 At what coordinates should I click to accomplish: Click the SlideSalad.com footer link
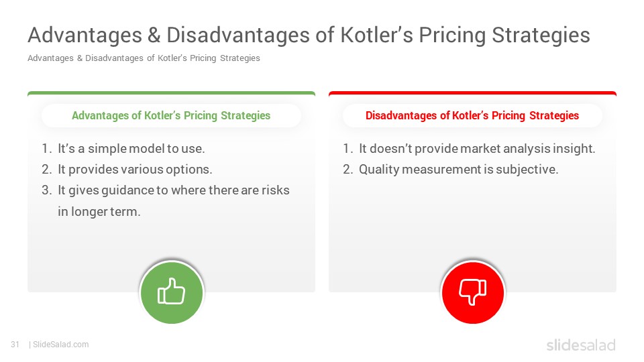[61, 345]
